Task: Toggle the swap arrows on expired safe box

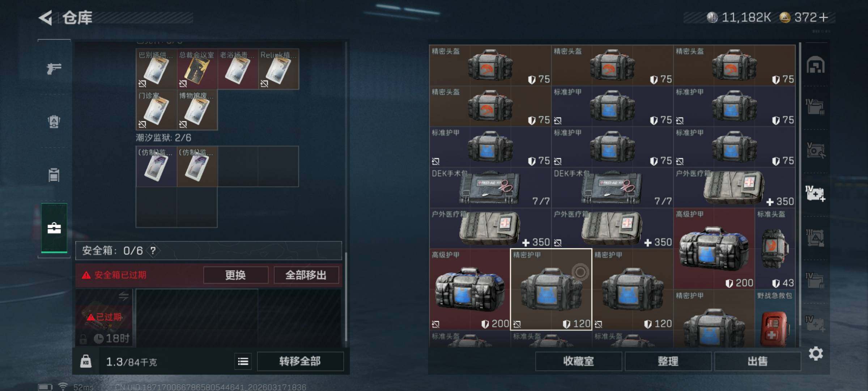Action: tap(123, 297)
